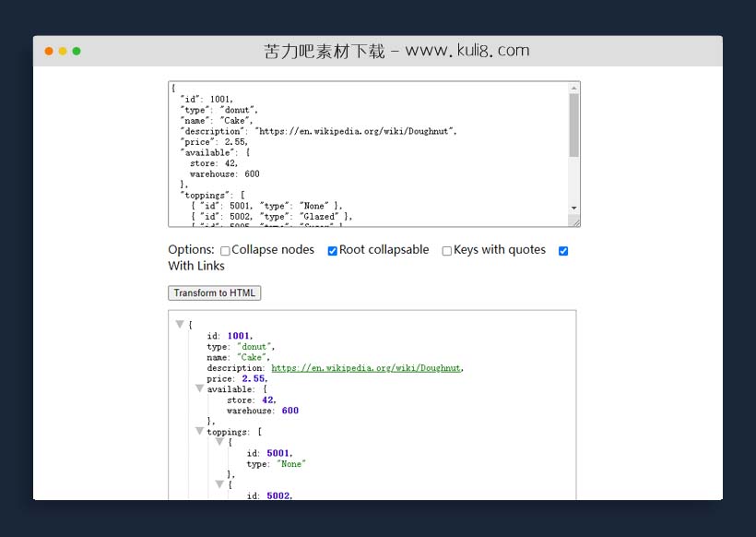Click the green window dot
The height and width of the screenshot is (537, 756).
tap(77, 51)
